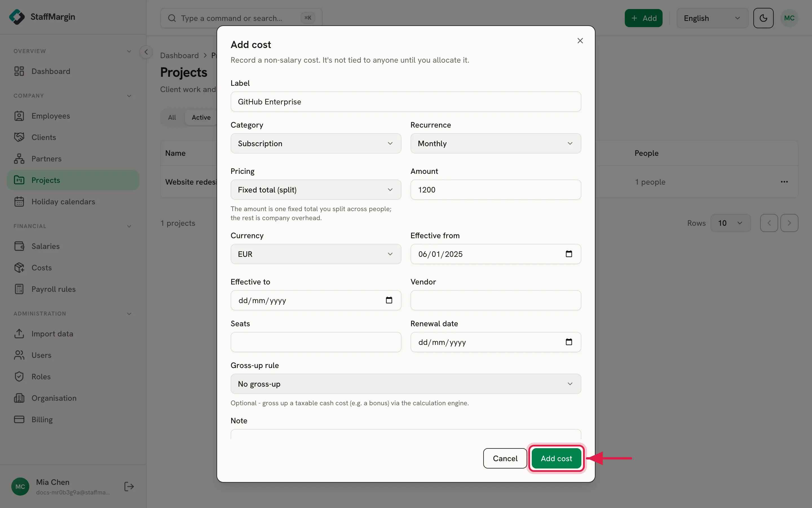Focus the Amount input field
Image resolution: width=812 pixels, height=508 pixels.
click(496, 190)
